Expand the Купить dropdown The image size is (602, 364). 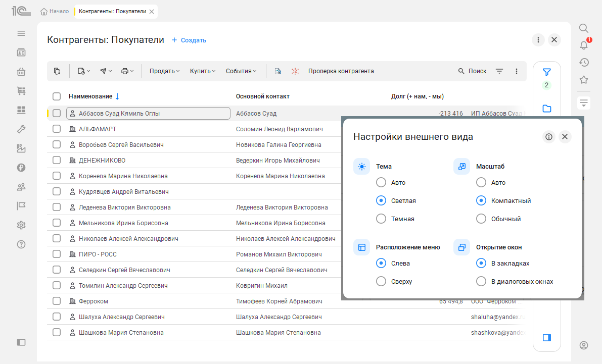[x=202, y=71]
